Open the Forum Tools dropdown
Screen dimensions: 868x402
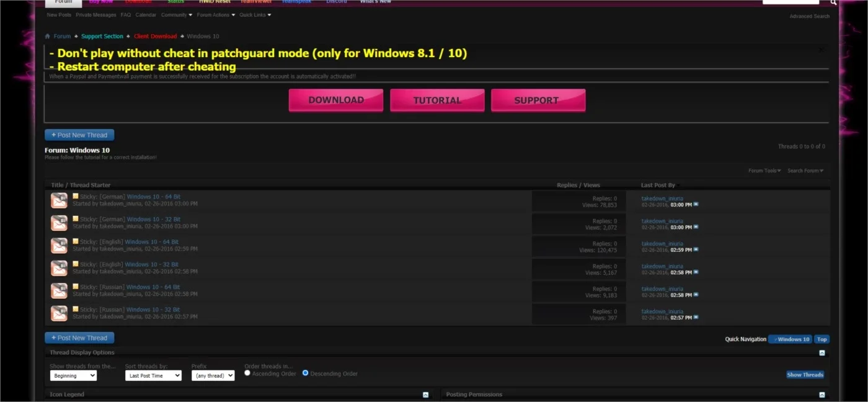pyautogui.click(x=765, y=171)
